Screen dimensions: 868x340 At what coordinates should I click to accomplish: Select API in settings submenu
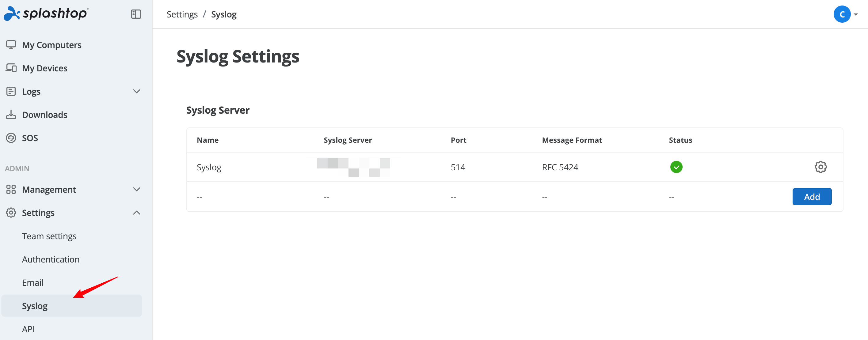[28, 329]
